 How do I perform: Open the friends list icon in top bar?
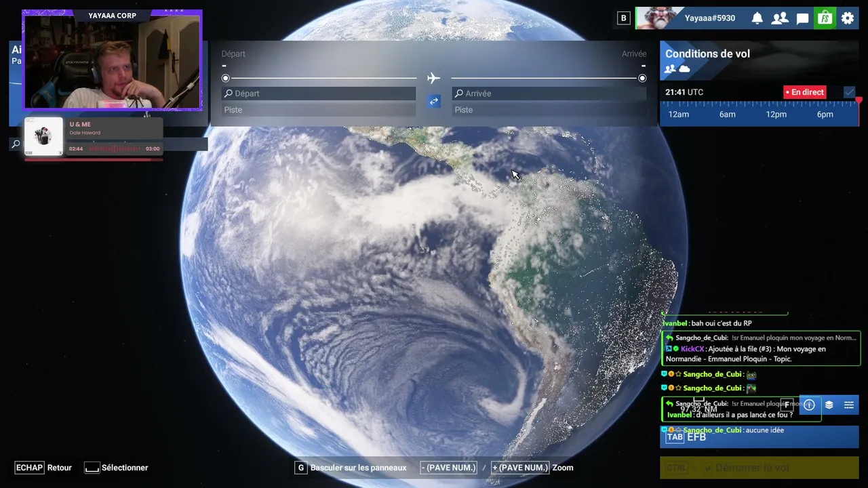780,18
